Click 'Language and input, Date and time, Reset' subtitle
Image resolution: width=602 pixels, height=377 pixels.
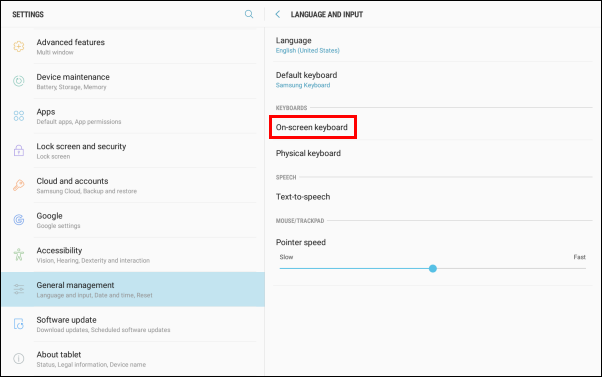click(94, 295)
